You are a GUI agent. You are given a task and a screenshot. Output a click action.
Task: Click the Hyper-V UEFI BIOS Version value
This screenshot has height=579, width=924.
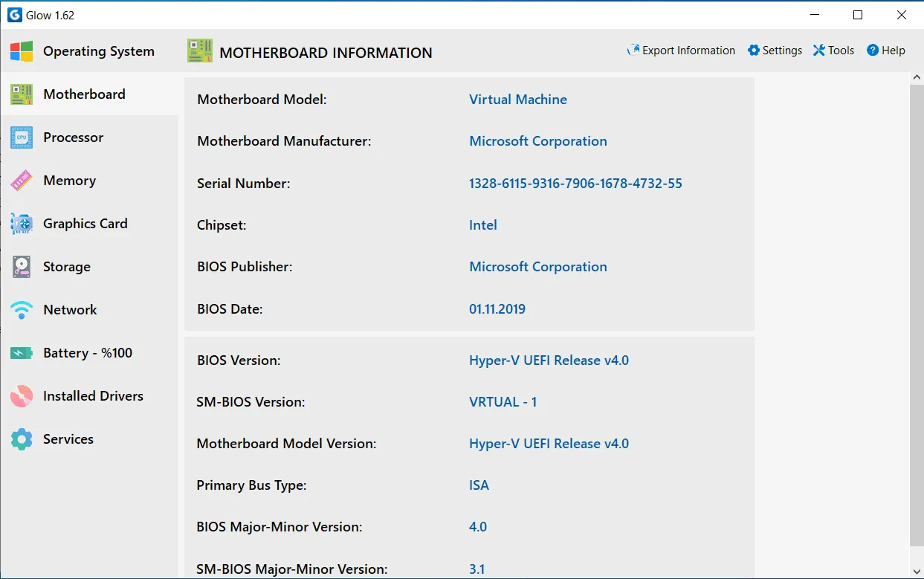pos(549,360)
